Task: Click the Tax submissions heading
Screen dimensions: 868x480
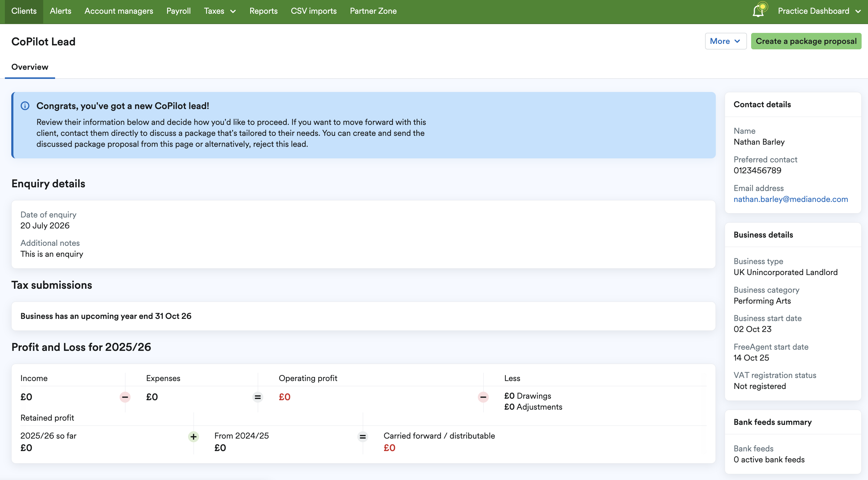Action: pyautogui.click(x=51, y=285)
